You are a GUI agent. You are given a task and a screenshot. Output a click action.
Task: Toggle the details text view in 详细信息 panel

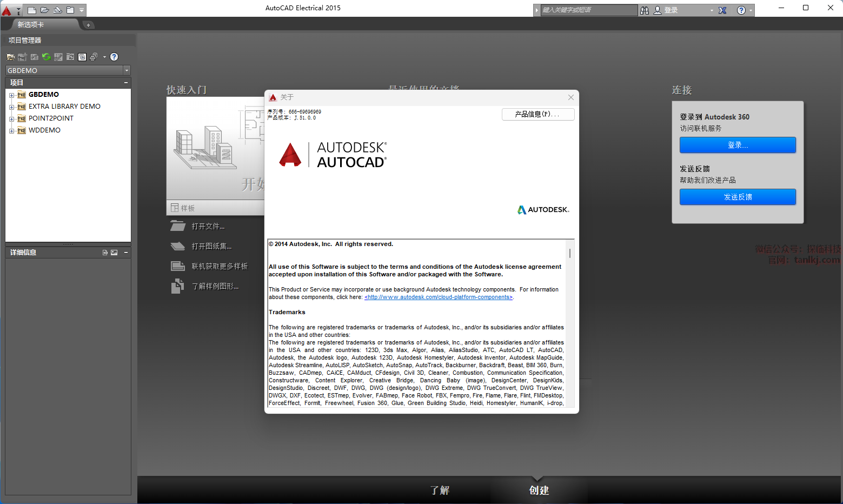coord(105,253)
